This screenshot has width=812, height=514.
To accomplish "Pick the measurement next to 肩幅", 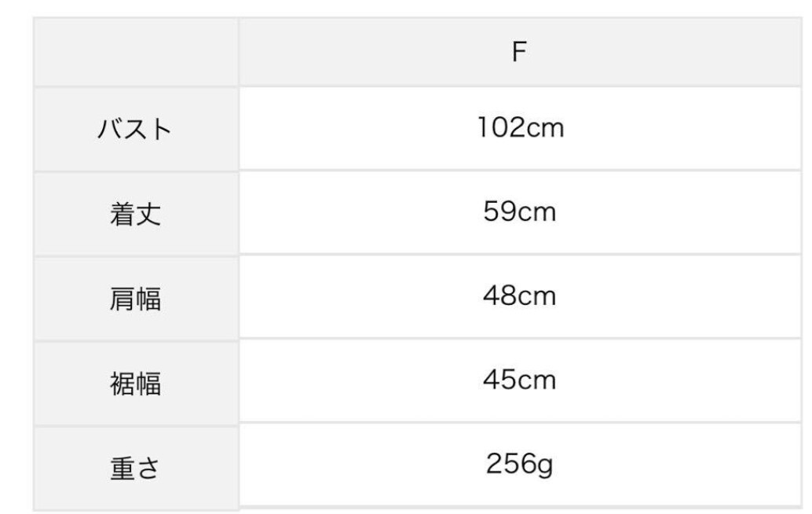I will (x=518, y=296).
